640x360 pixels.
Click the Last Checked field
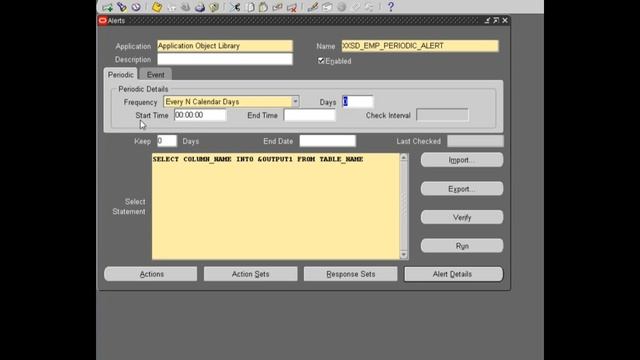pos(476,141)
